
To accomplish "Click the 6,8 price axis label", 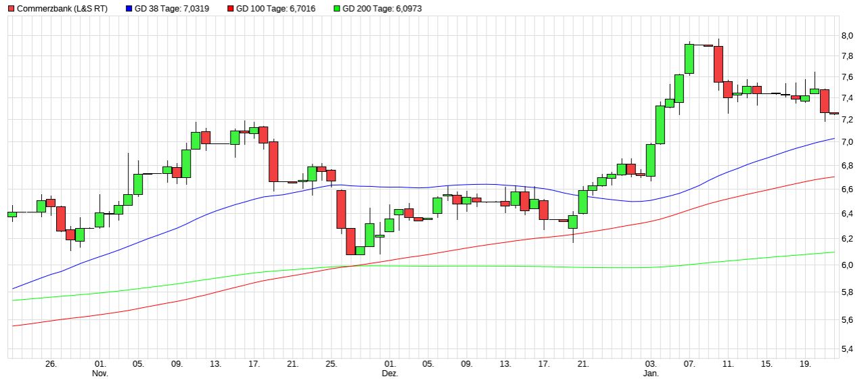I will pos(847,166).
